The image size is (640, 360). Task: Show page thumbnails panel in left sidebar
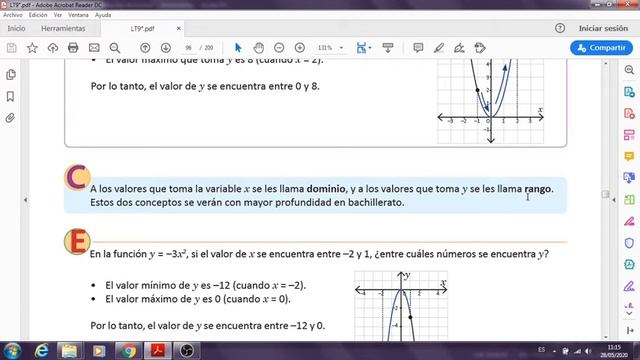[11, 74]
